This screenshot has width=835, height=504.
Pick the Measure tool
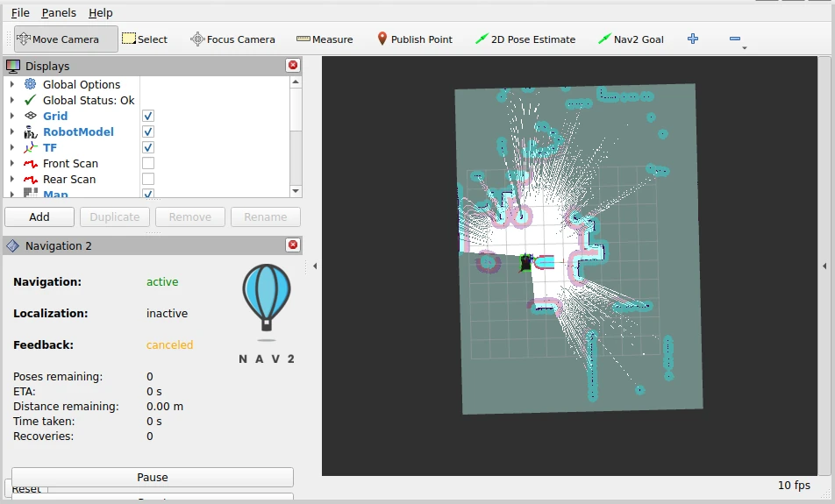[325, 39]
